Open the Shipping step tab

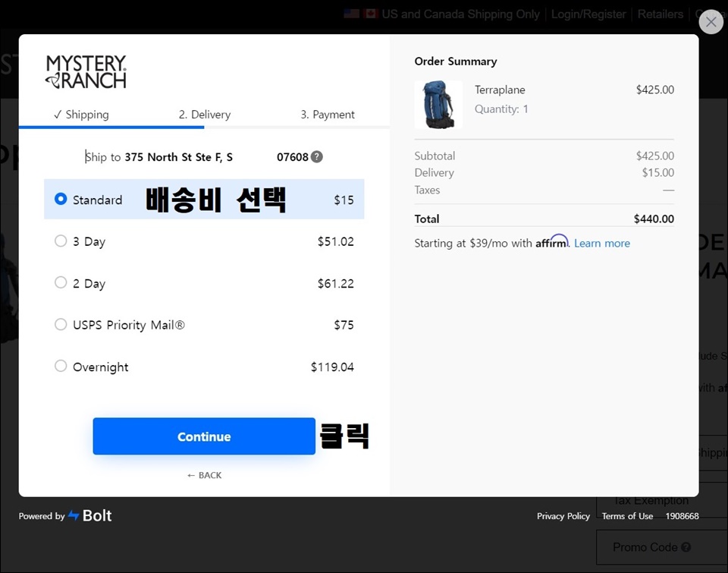(81, 115)
